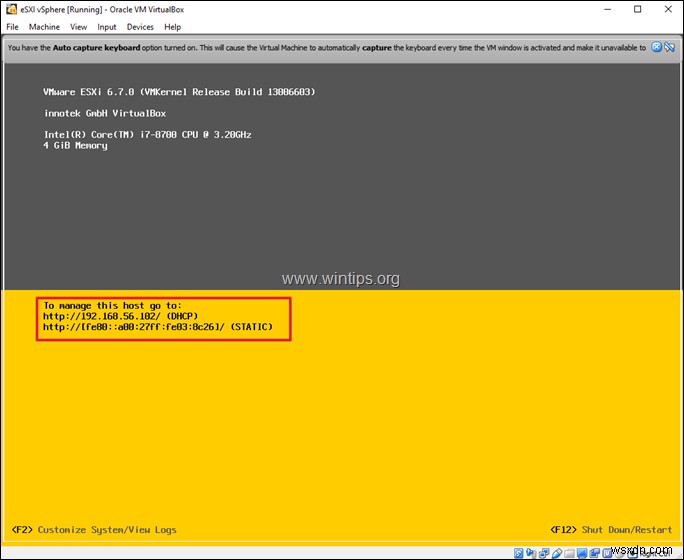
Task: Click the VMware ESXi 6.7.0 version line
Action: click(179, 92)
